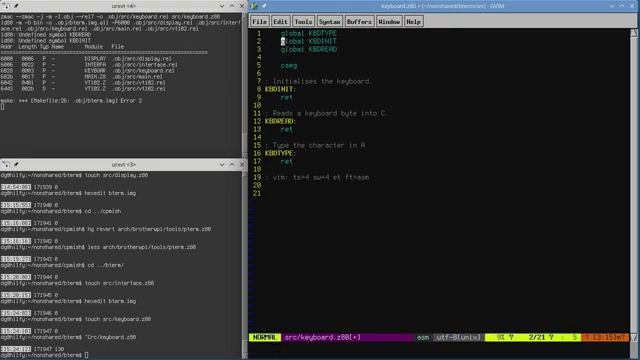Click the 'Reads a keyboard byte' comment

pyautogui.click(x=327, y=113)
